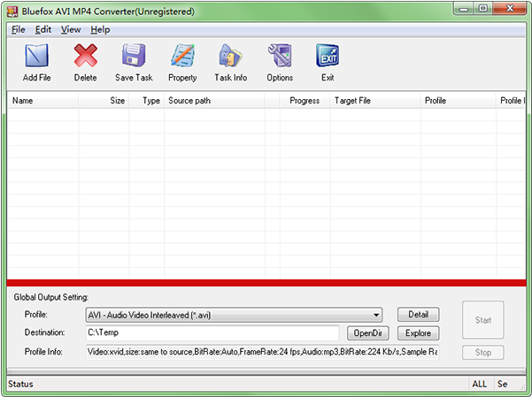Sort by the Type column header
The image size is (532, 397).
click(x=146, y=101)
